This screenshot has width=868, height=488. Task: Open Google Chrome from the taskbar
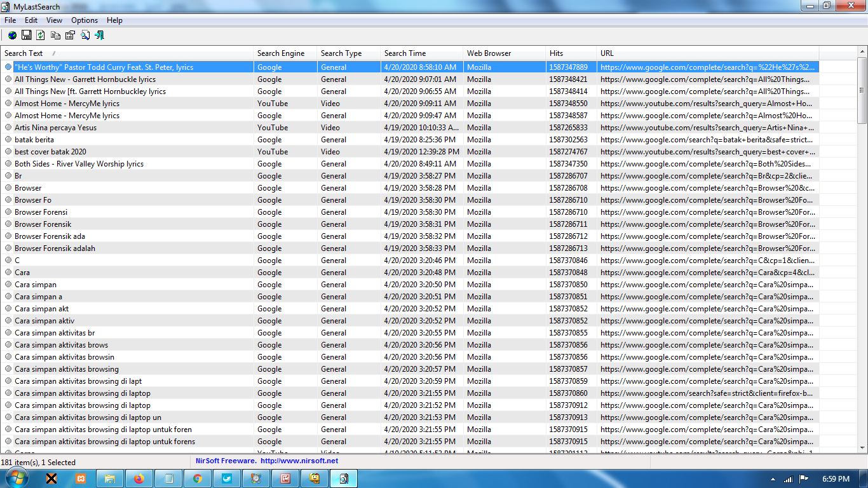[x=197, y=478]
